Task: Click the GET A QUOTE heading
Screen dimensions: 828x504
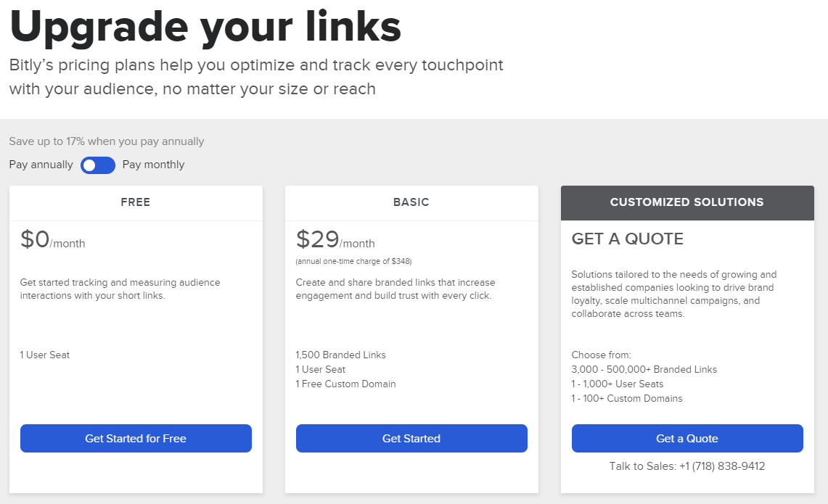Action: [628, 239]
